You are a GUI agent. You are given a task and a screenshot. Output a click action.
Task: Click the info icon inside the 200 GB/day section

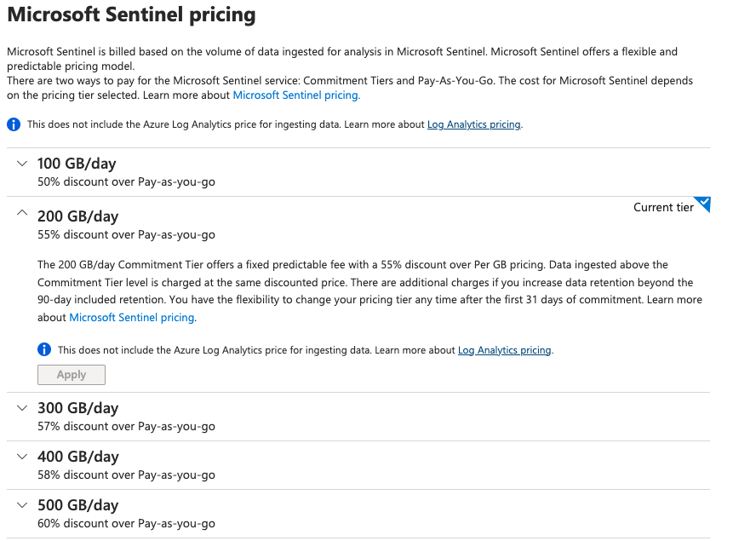(44, 350)
